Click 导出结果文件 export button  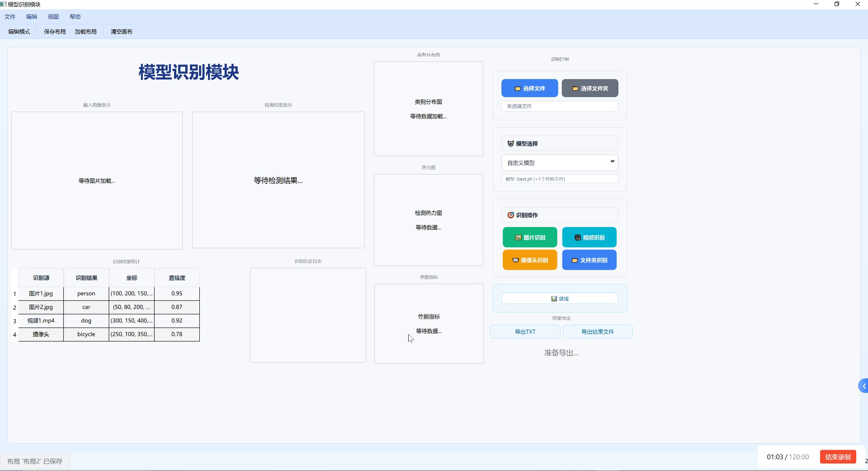(598, 331)
